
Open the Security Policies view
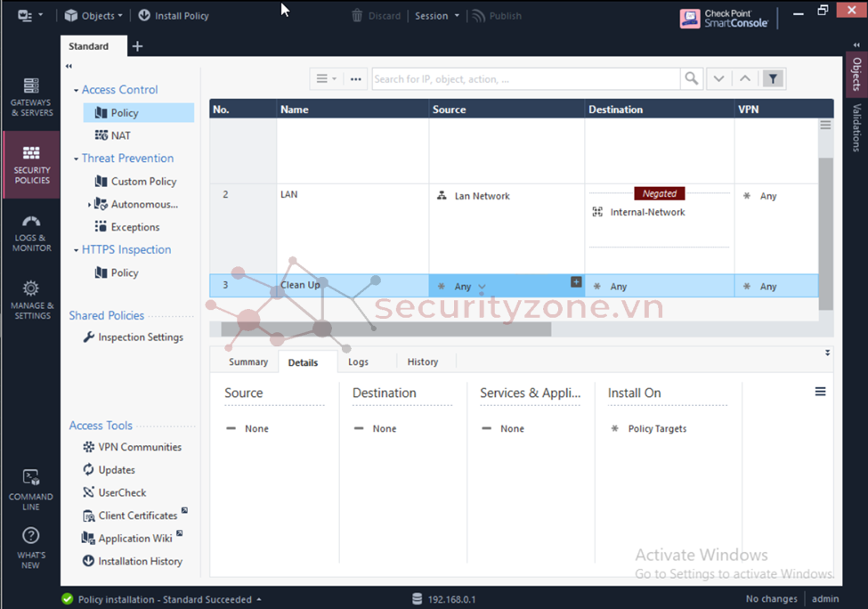(x=31, y=165)
